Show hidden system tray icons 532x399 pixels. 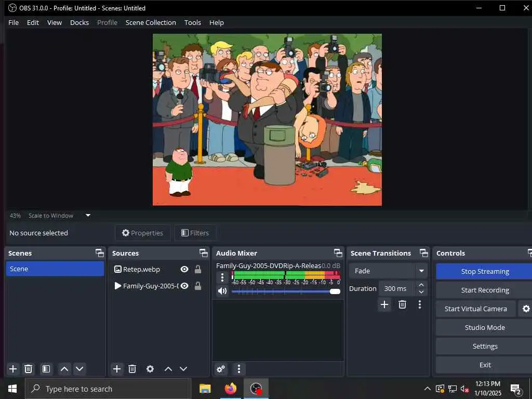pyautogui.click(x=428, y=389)
